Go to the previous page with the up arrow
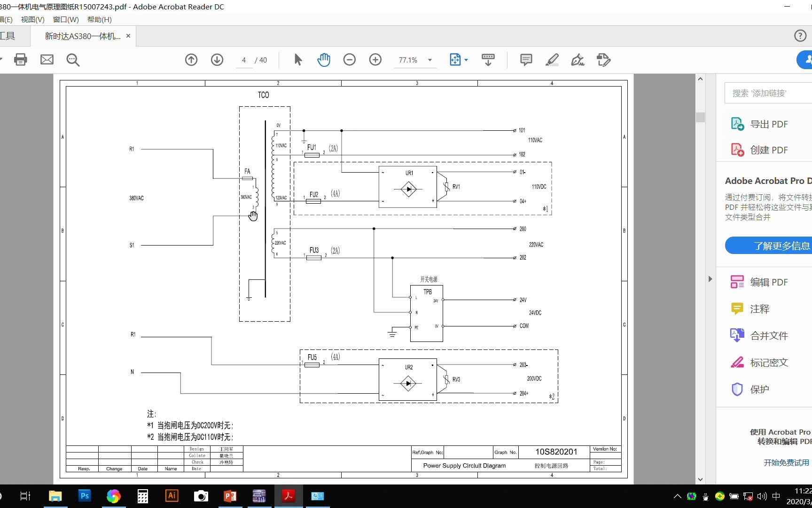The image size is (812, 508). click(191, 60)
